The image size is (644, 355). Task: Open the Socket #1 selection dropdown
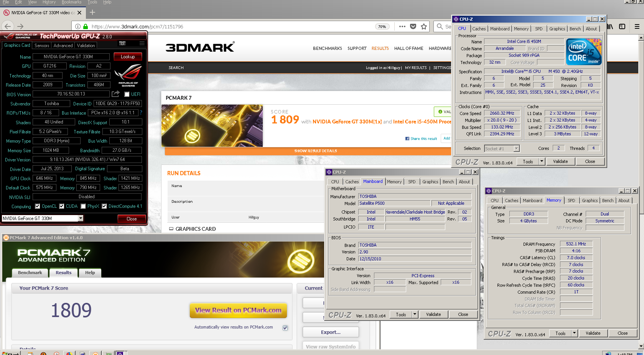[x=516, y=148]
